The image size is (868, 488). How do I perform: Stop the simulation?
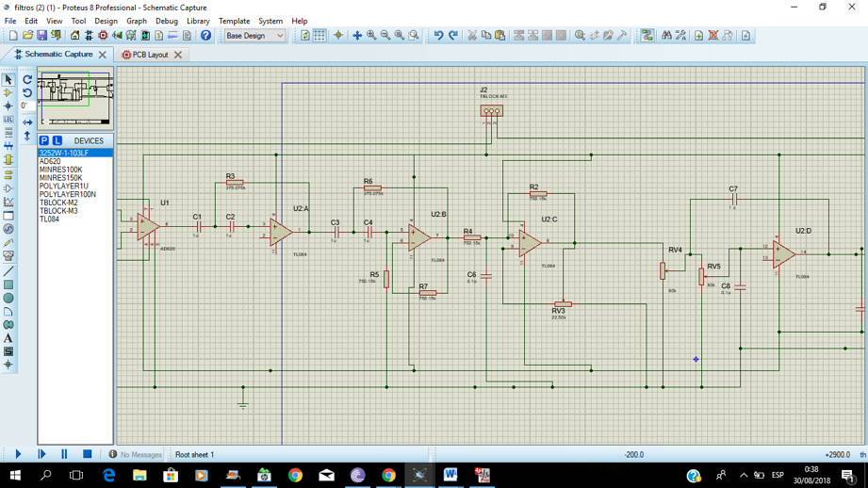87,454
